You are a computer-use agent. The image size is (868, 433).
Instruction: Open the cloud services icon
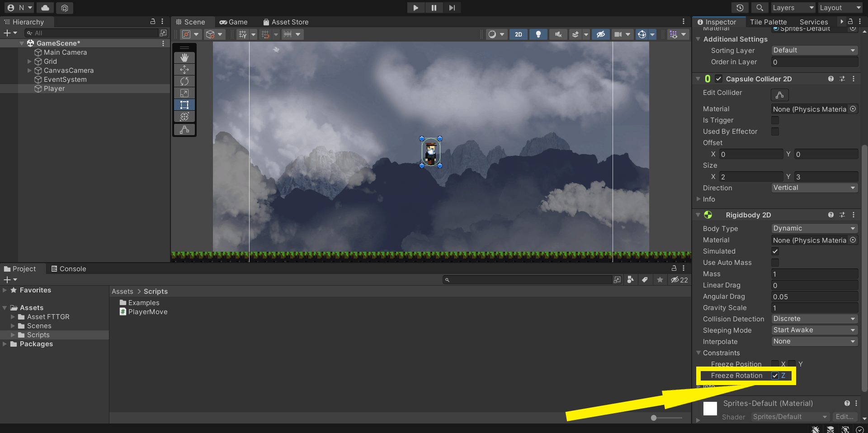click(x=45, y=8)
